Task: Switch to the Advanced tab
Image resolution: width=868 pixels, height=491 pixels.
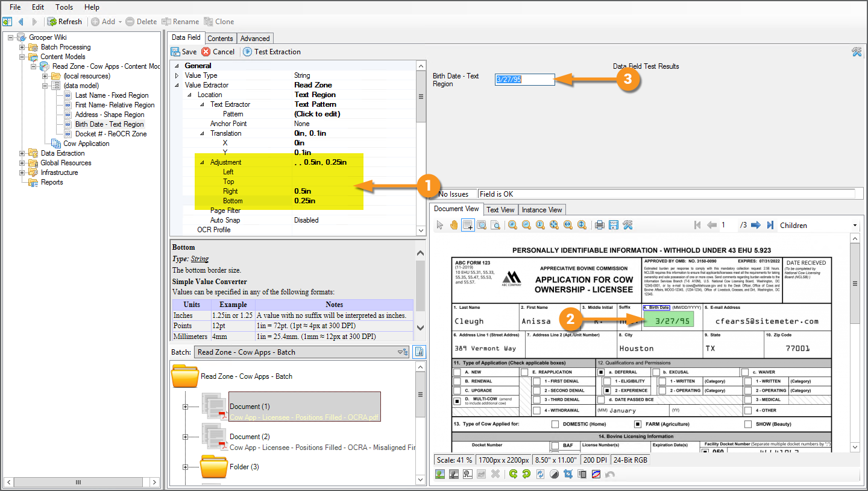Action: (x=255, y=39)
